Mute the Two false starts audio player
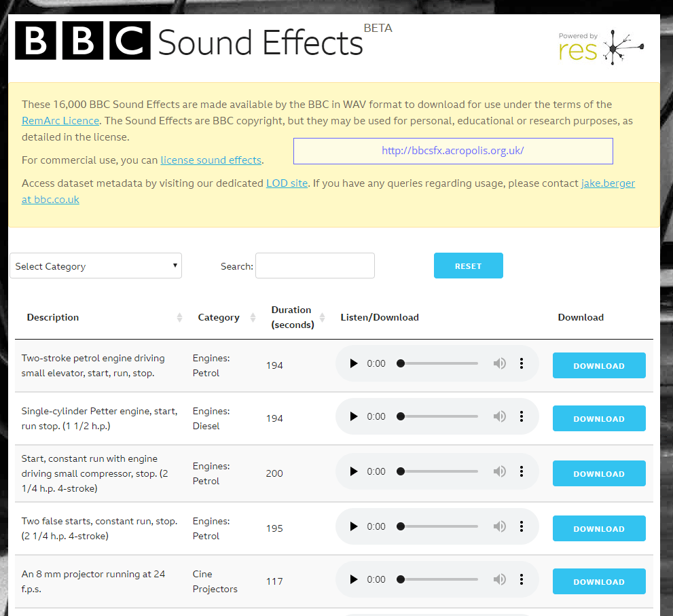This screenshot has width=673, height=616. click(x=500, y=526)
